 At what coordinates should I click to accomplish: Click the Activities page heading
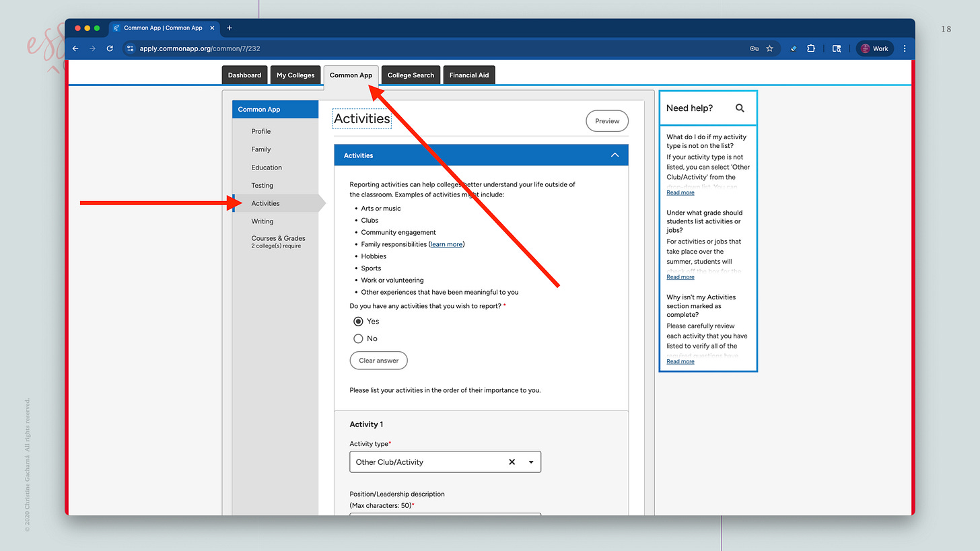point(362,119)
